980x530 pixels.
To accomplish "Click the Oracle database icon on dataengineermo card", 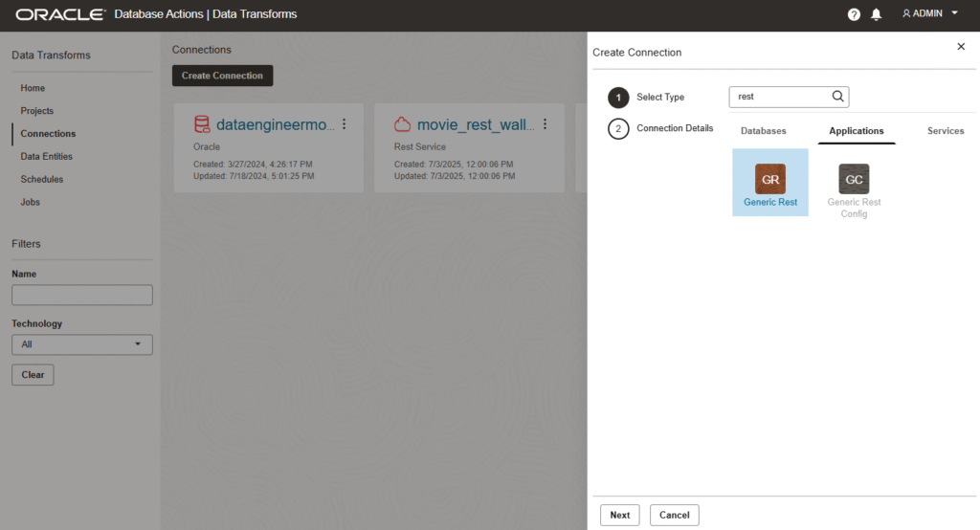I will tap(201, 124).
